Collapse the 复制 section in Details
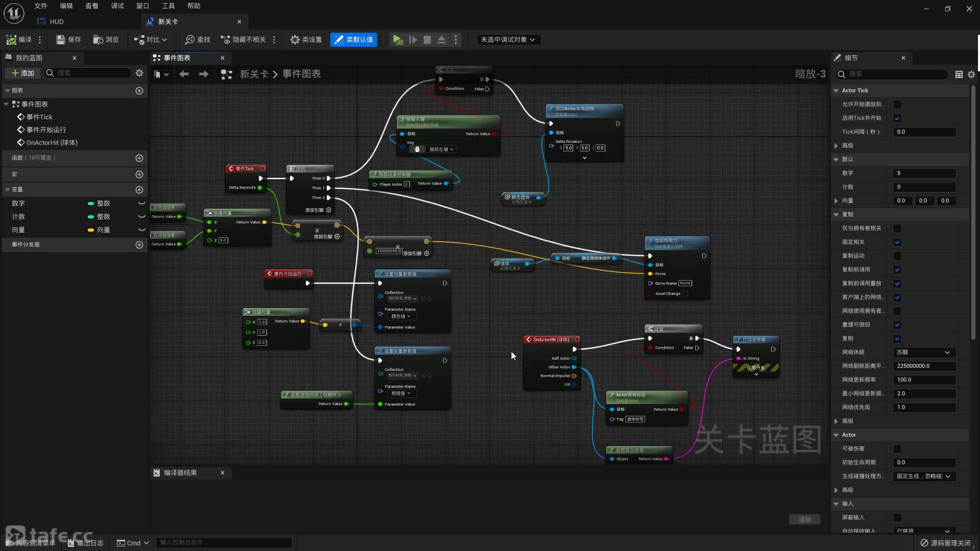Viewport: 980px width, 551px height. (x=836, y=215)
